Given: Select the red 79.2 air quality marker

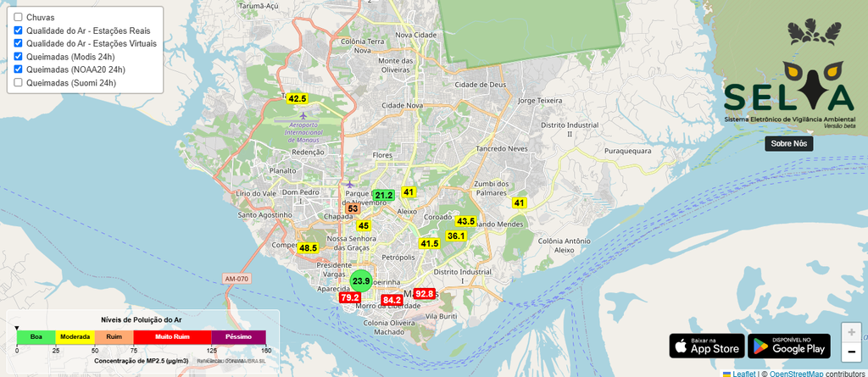Looking at the screenshot, I should (x=350, y=298).
